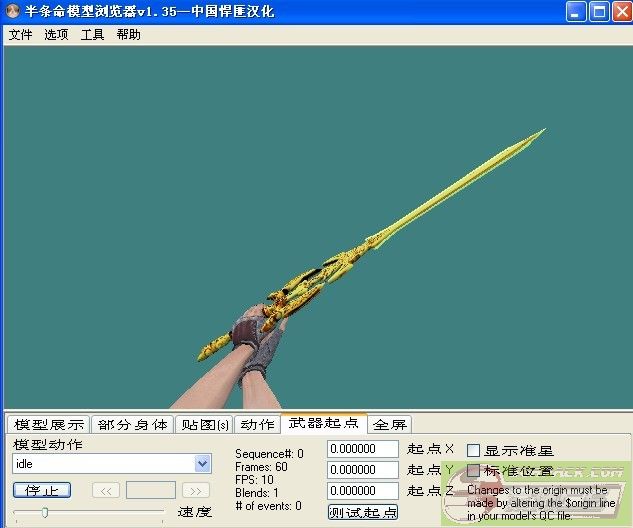
Task: Click the 测试起点 button
Action: pyautogui.click(x=363, y=512)
